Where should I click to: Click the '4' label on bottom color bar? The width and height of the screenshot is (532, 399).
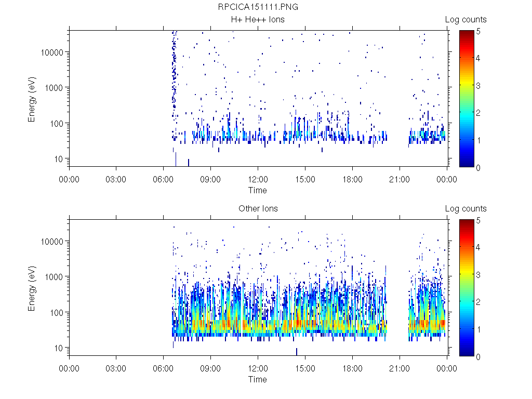478,247
